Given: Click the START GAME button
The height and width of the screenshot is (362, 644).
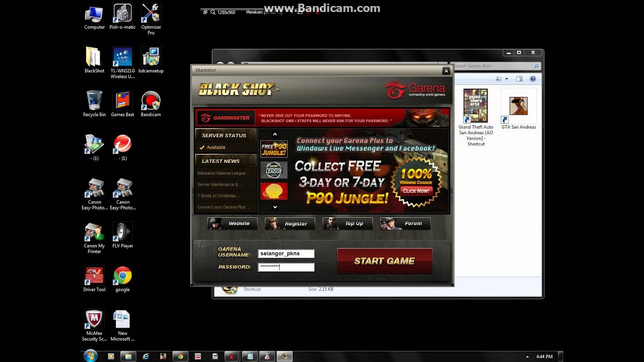Looking at the screenshot, I should click(384, 261).
